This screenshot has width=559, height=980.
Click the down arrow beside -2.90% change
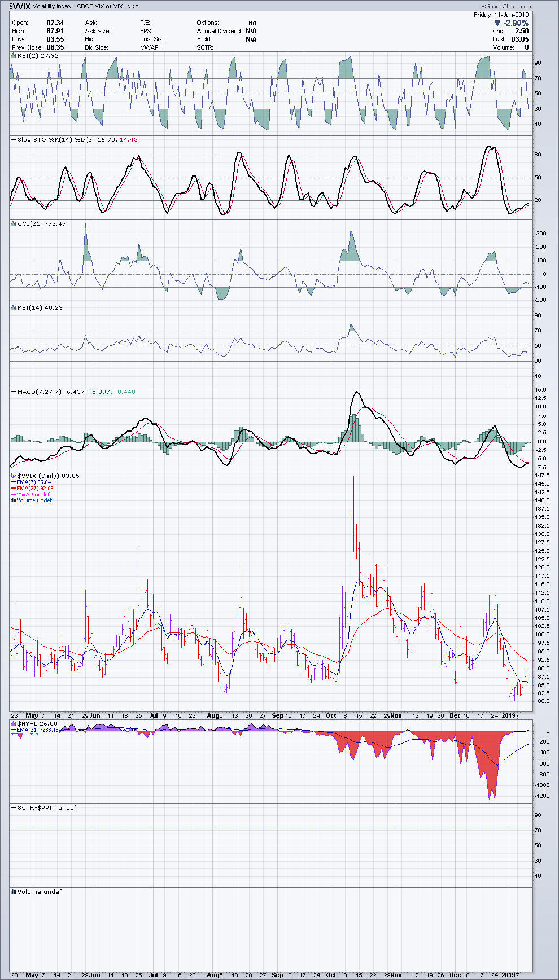click(x=497, y=23)
